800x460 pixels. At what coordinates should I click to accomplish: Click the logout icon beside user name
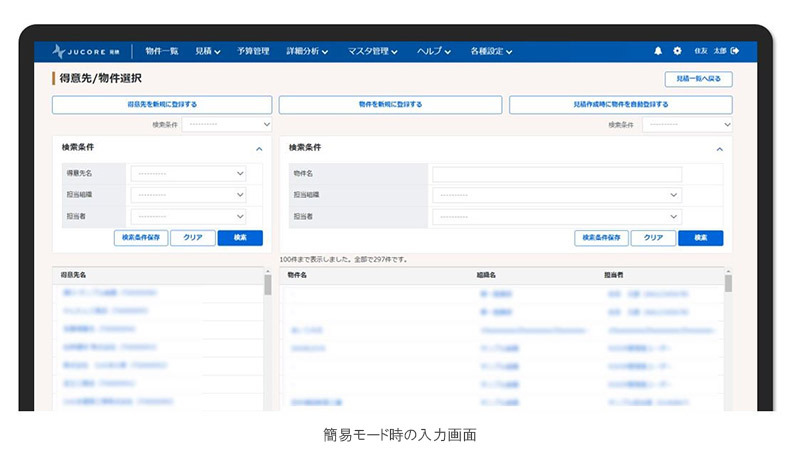coord(735,51)
